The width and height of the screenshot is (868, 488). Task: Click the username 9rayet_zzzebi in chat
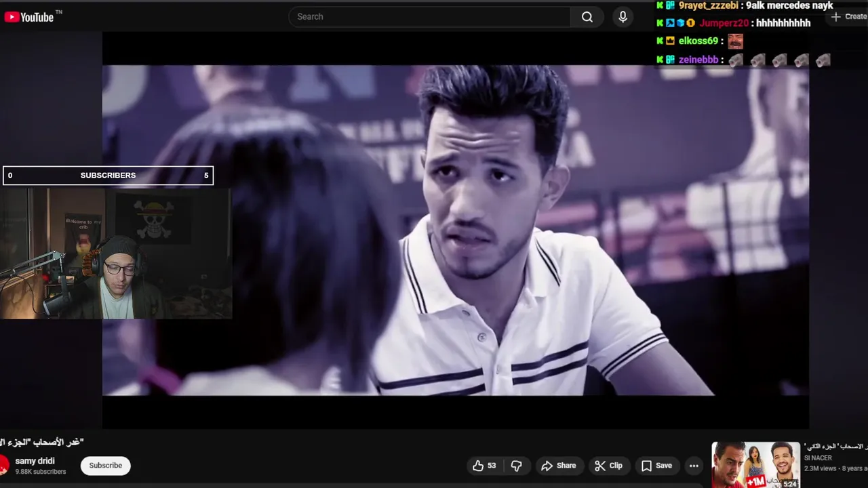tap(708, 5)
